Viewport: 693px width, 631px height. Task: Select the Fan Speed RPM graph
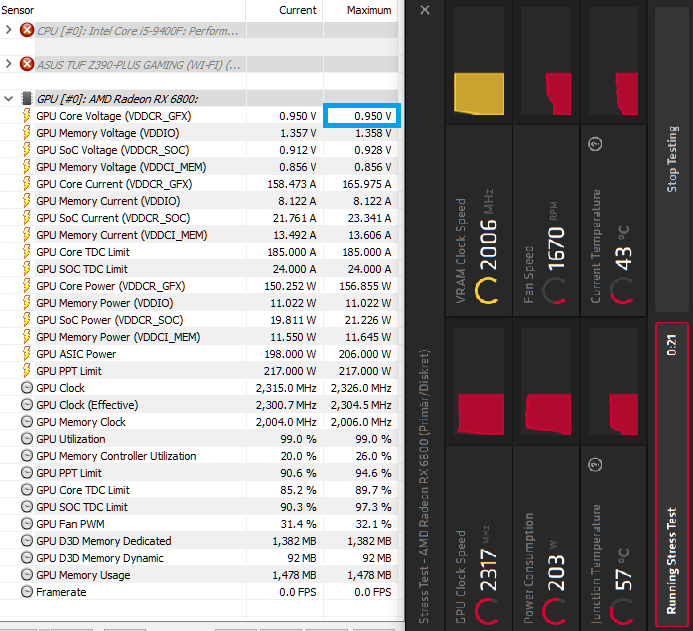coord(546,62)
